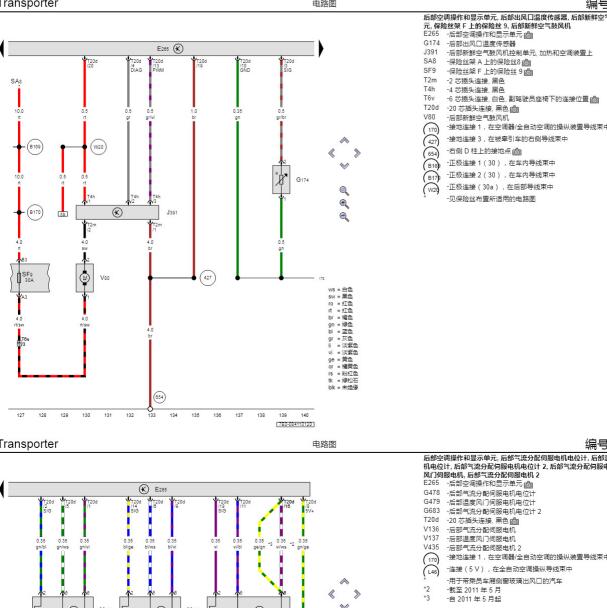
Task: Click circled L46 in the second legend
Action: 431,572
